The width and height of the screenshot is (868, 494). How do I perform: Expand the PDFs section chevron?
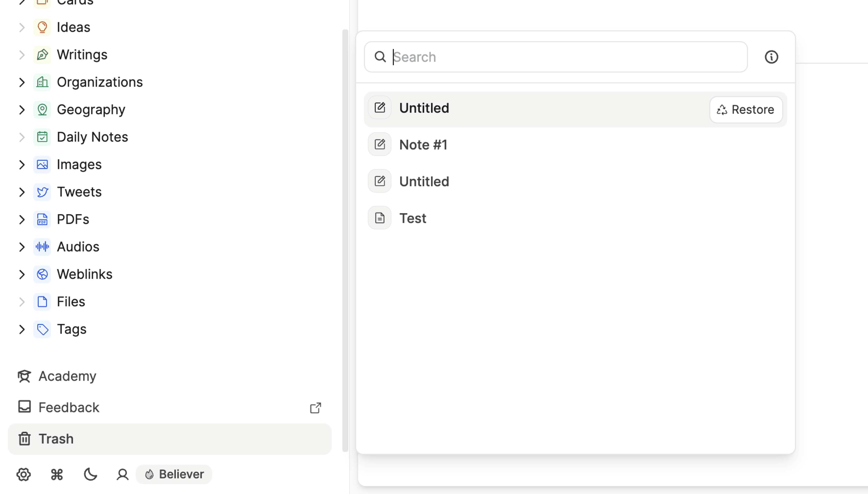coord(22,220)
